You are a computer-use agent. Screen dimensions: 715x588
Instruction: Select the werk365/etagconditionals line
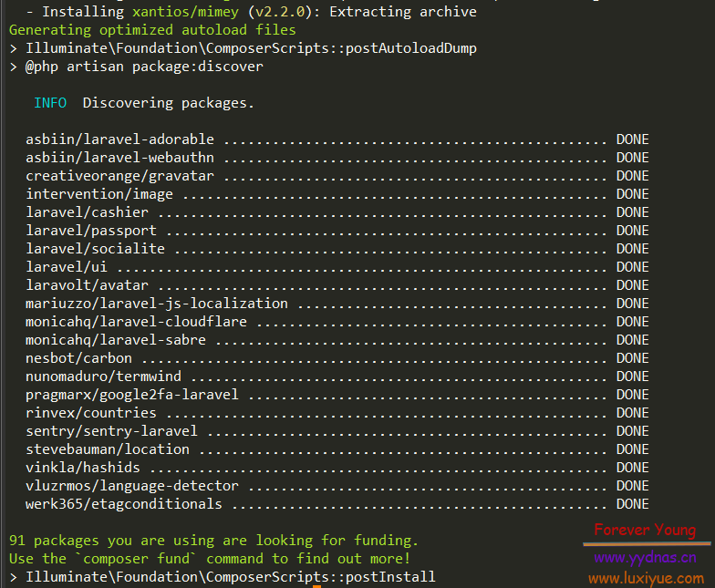click(337, 504)
